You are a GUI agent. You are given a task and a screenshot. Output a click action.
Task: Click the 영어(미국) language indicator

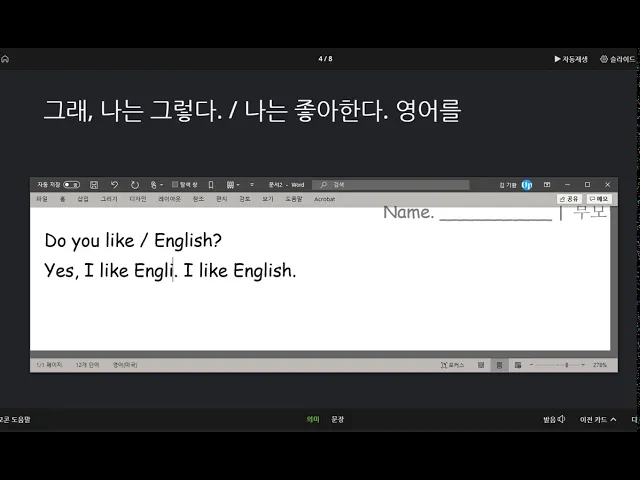tap(125, 365)
